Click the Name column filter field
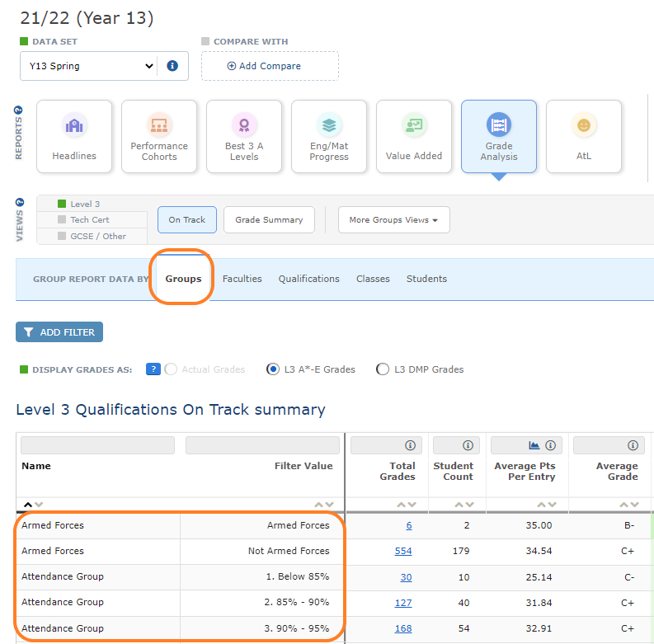 pos(98,445)
